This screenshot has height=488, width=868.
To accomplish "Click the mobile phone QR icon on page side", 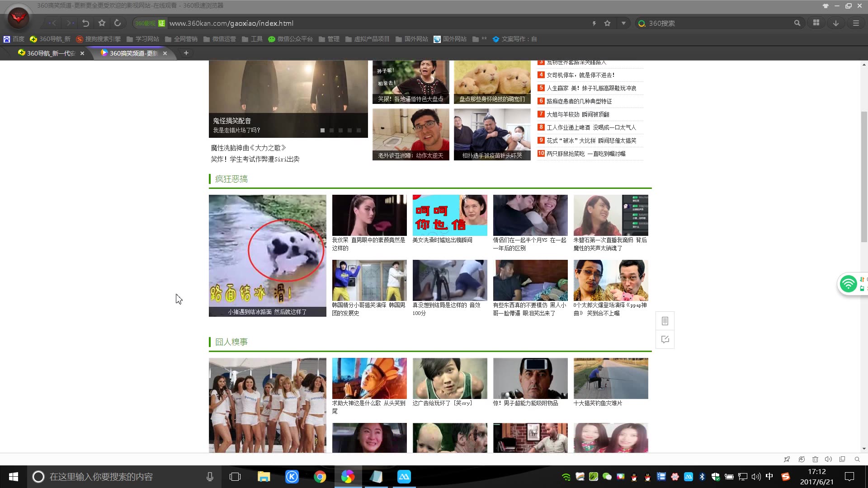I will (x=665, y=321).
